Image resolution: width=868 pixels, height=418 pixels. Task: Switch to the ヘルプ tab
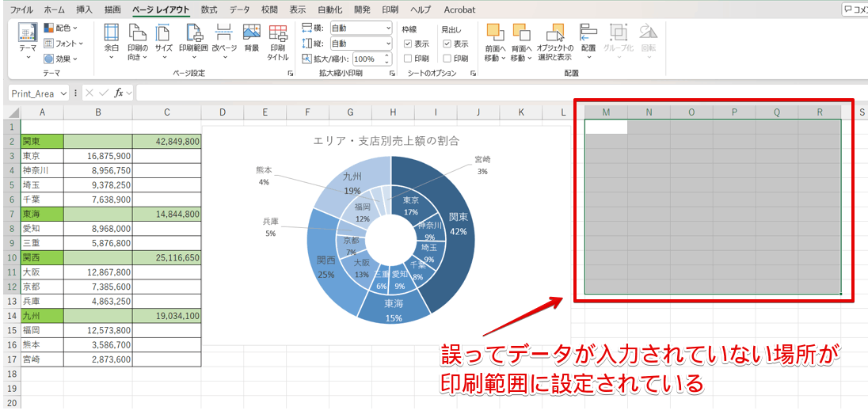(x=421, y=9)
